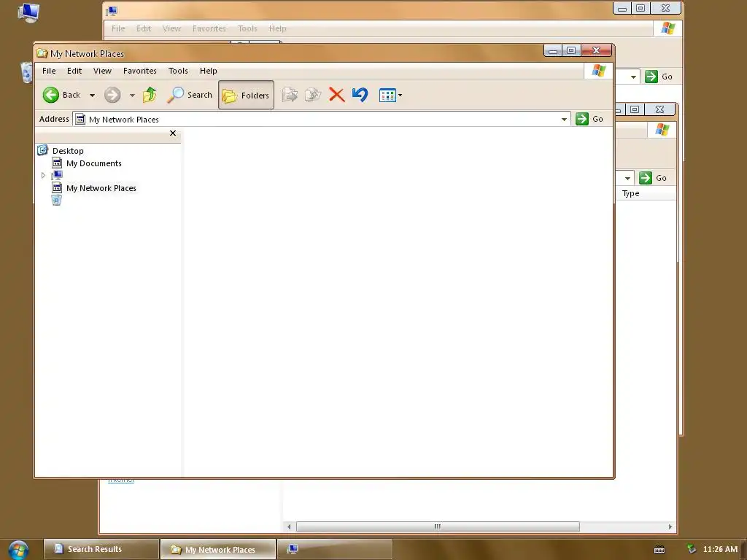Click the Move To toolbar icon
Viewport: 747px width, 560px height.
click(290, 95)
